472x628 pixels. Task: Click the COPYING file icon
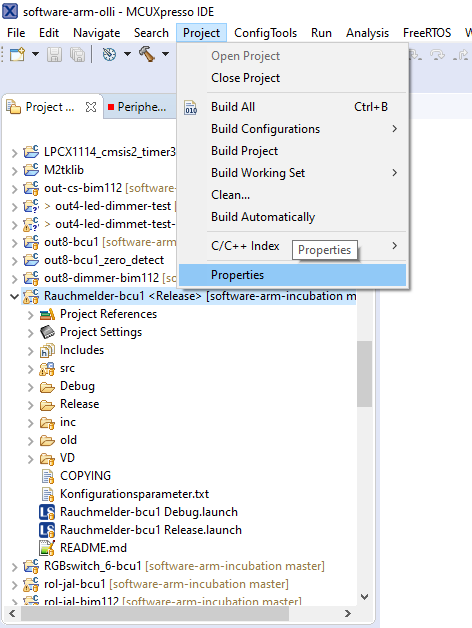pyautogui.click(x=48, y=476)
